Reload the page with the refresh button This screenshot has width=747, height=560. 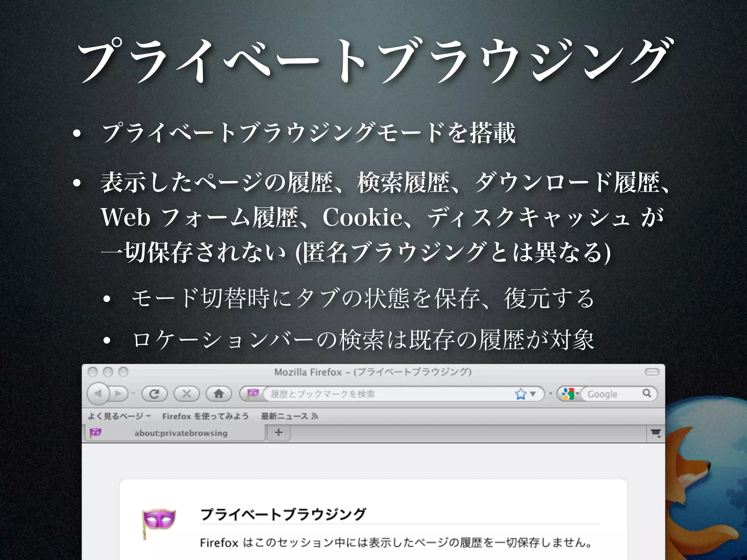point(154,394)
